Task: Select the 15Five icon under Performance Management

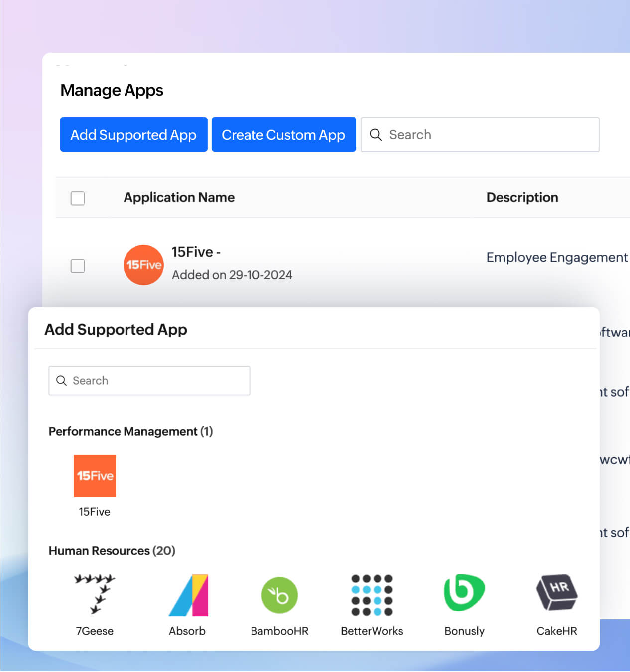Action: 95,476
